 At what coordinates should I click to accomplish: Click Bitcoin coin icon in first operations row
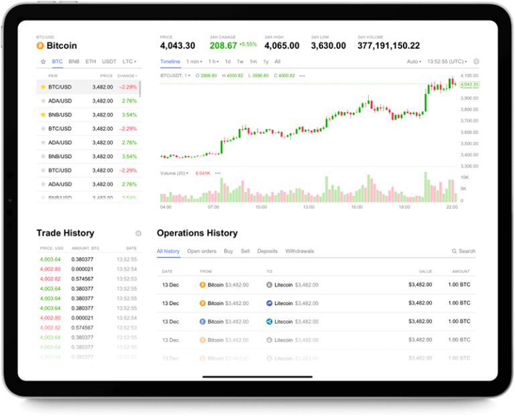click(x=203, y=284)
